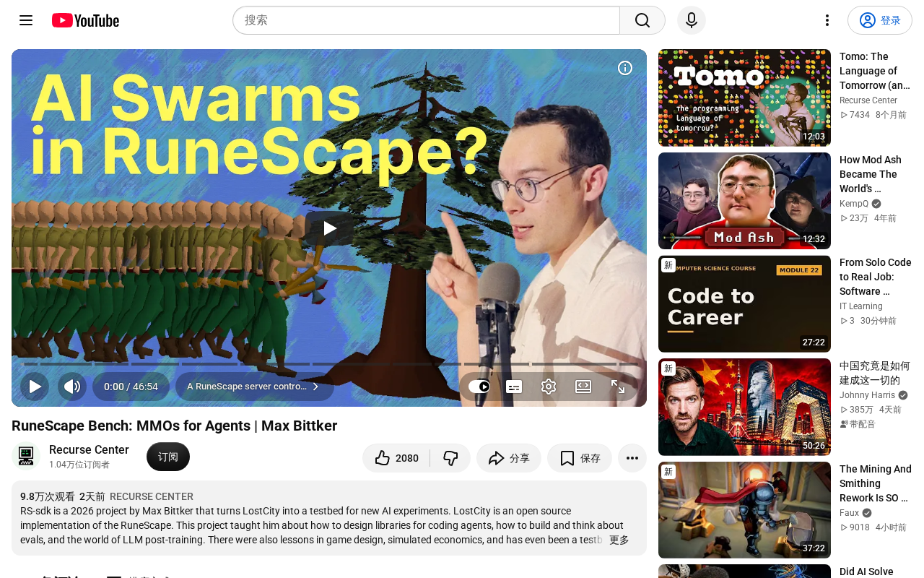Screen dimensions: 924x578
Task: Click the search magnifier button
Action: [642, 20]
